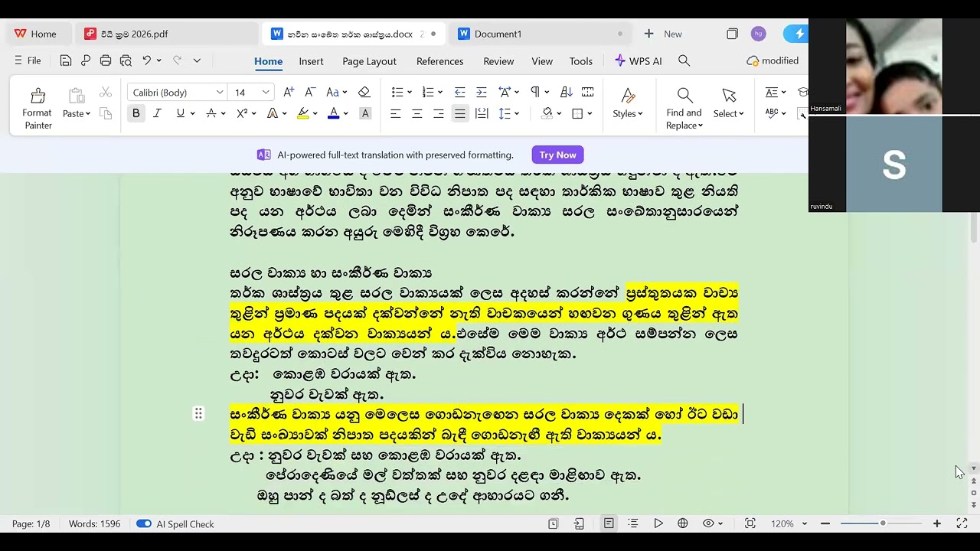Click the Cut scissors icon
The width and height of the screenshot is (980, 551).
[x=106, y=93]
